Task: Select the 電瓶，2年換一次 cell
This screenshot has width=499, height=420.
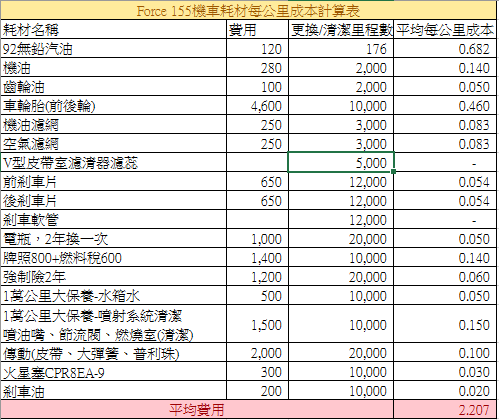Action: [114, 238]
